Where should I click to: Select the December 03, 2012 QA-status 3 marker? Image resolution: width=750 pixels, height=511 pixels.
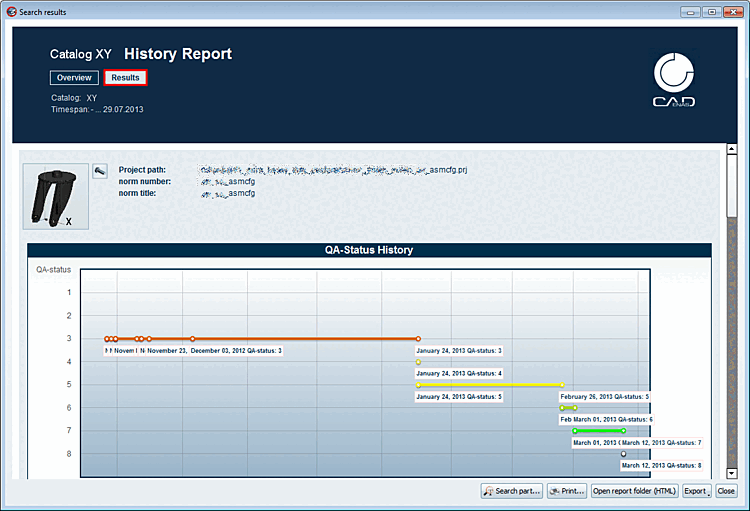click(x=192, y=339)
